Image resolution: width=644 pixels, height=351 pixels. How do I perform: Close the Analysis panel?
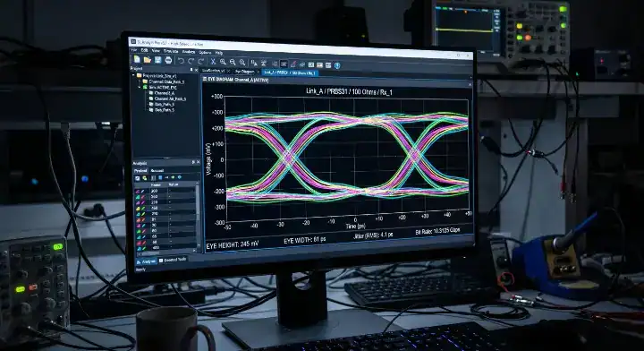tap(198, 162)
